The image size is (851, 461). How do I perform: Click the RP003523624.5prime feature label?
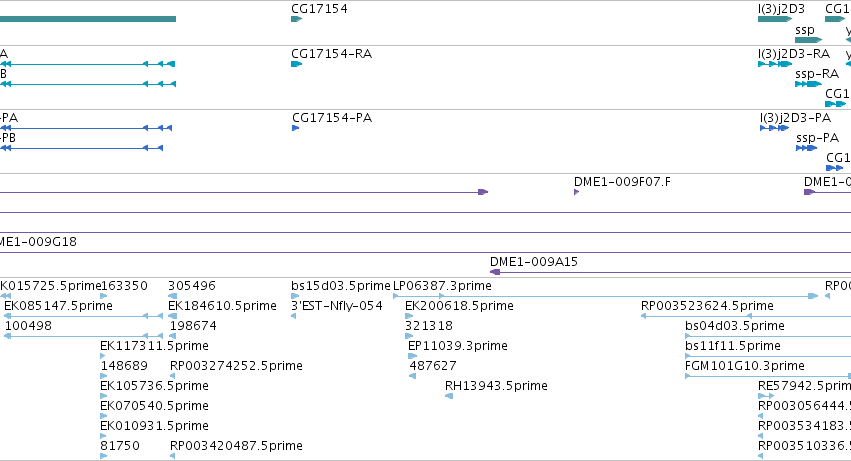tap(707, 306)
